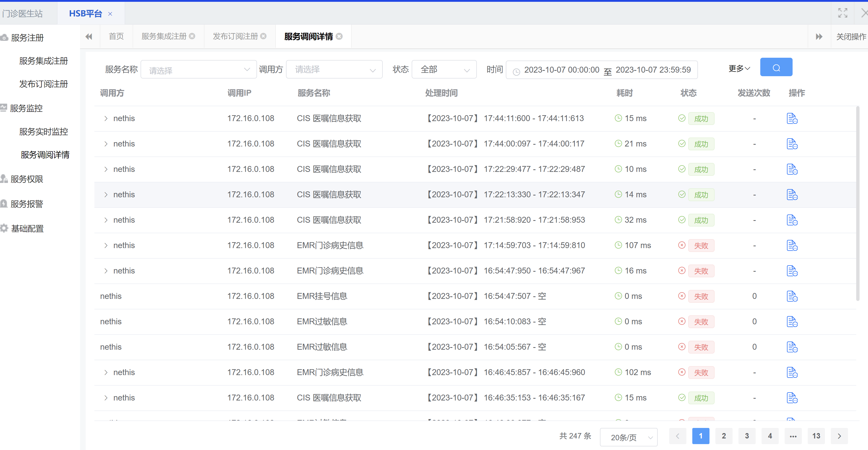Click 成功 status tag in 32 ms row
Image resolution: width=868 pixels, height=450 pixels.
pyautogui.click(x=701, y=220)
